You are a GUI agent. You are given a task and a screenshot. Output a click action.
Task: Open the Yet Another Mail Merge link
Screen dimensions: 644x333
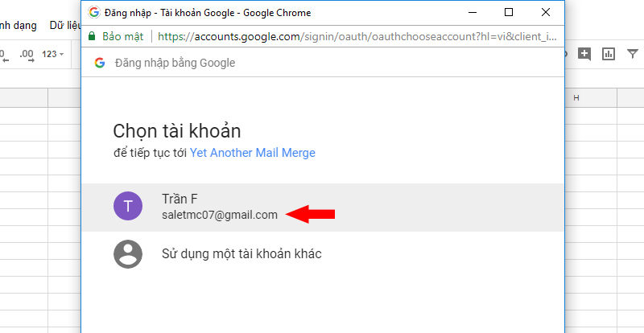click(x=253, y=153)
